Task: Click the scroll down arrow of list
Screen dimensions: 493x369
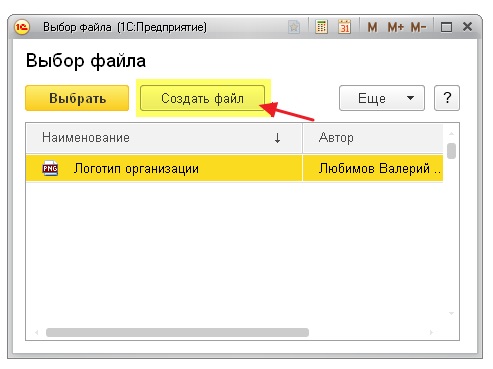Action: 451,313
